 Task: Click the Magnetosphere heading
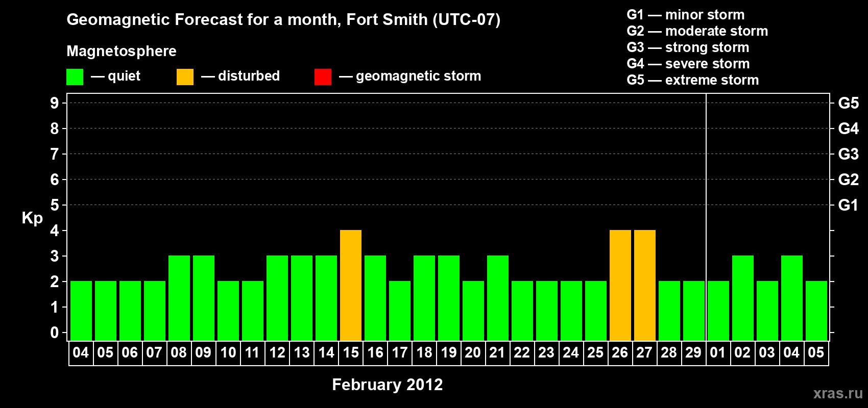pos(122,51)
